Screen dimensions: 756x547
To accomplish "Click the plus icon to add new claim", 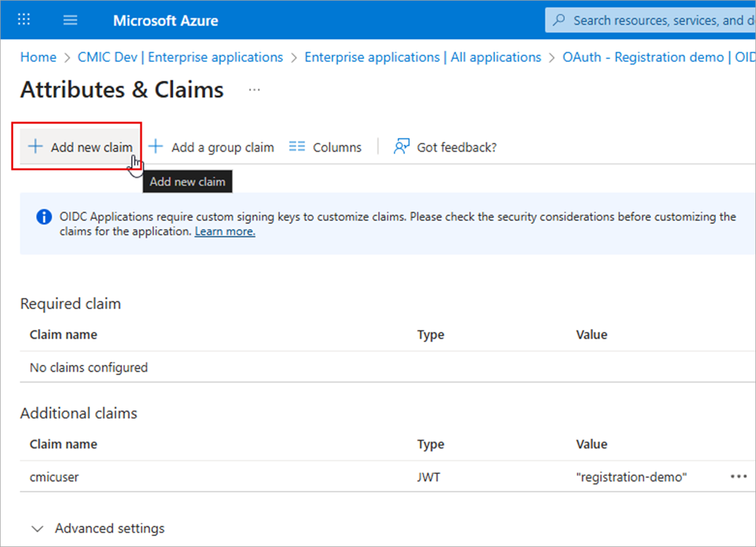I will point(35,147).
